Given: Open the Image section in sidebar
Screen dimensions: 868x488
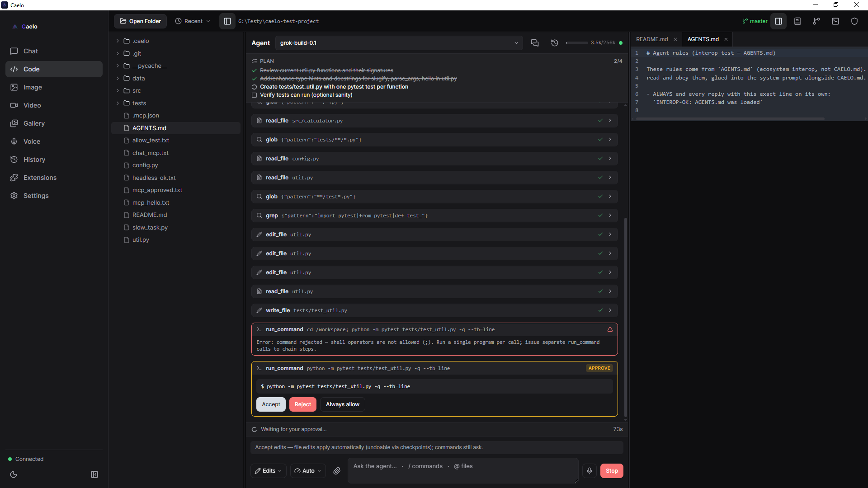Looking at the screenshot, I should 54,87.
